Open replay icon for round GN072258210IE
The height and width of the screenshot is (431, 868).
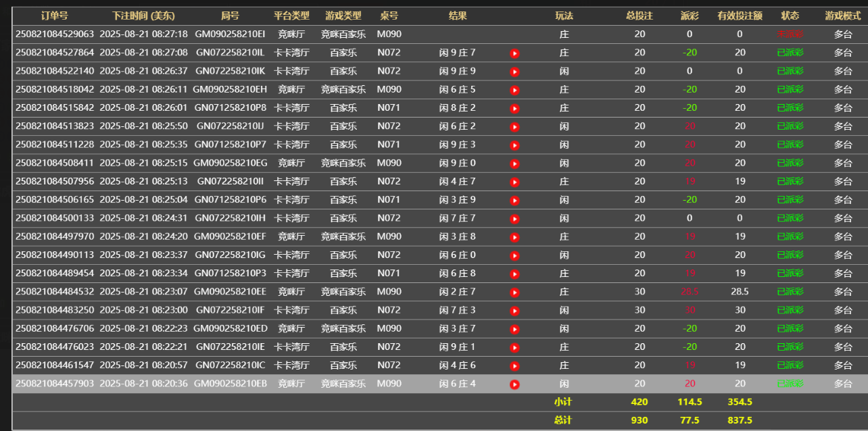coord(514,347)
